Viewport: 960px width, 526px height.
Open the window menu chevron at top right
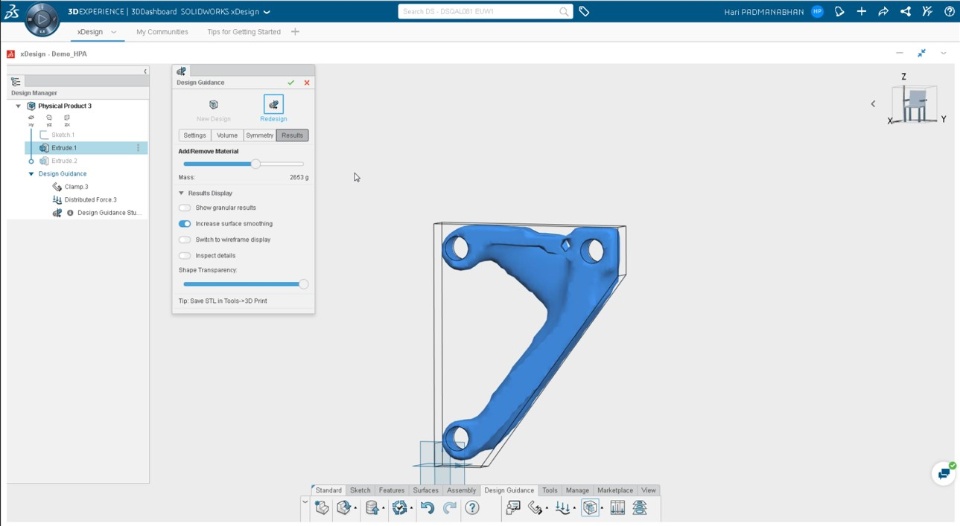coord(943,53)
